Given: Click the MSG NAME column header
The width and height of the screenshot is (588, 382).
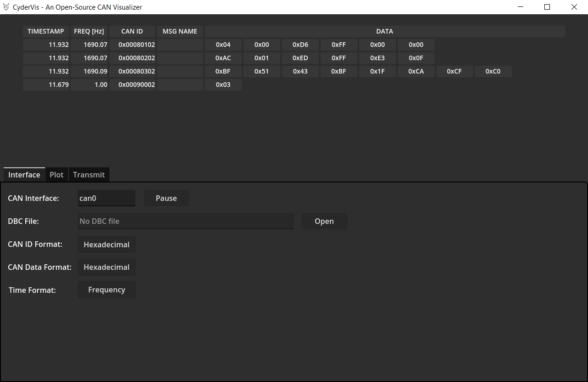Looking at the screenshot, I should (180, 31).
